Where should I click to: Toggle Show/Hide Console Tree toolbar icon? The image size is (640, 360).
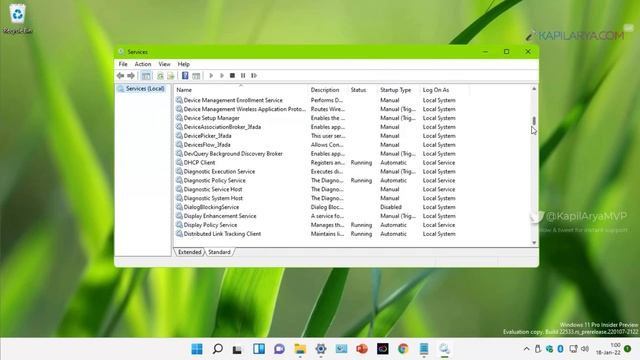click(146, 76)
